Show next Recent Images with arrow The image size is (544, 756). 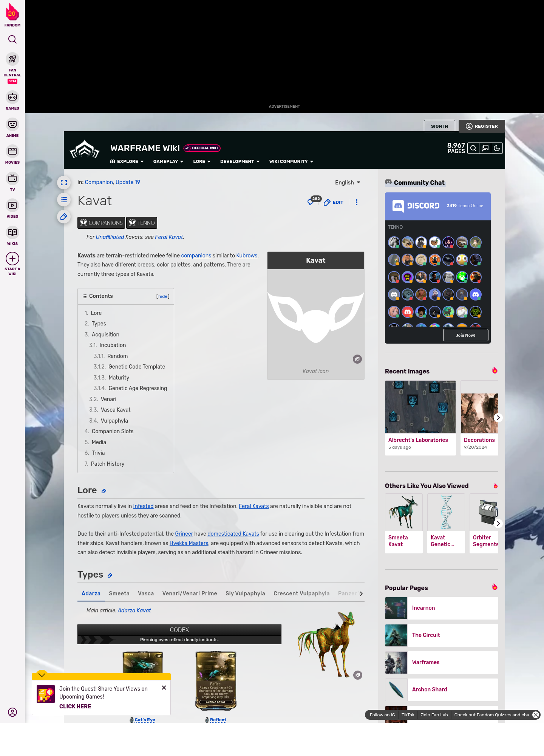(498, 418)
